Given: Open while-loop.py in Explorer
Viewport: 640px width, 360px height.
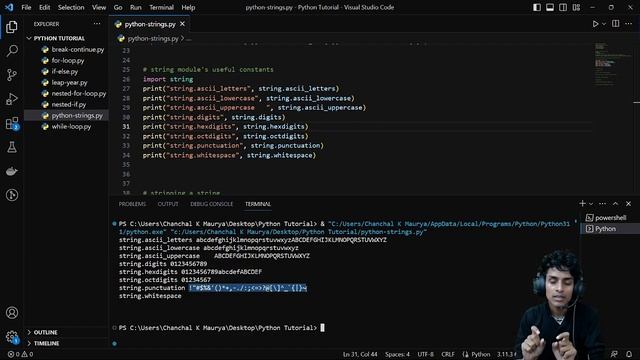Looking at the screenshot, I should coord(71,127).
